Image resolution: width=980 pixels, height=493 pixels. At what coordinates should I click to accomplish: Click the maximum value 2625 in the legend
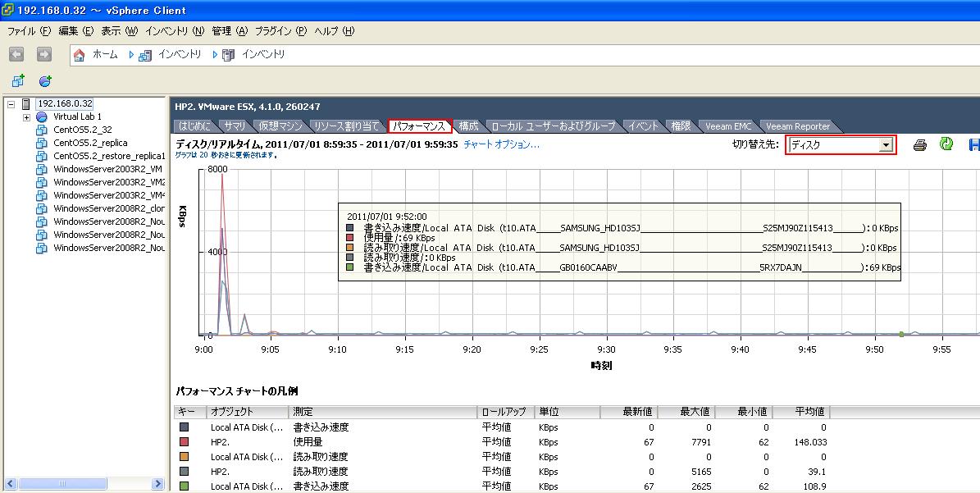(x=700, y=486)
